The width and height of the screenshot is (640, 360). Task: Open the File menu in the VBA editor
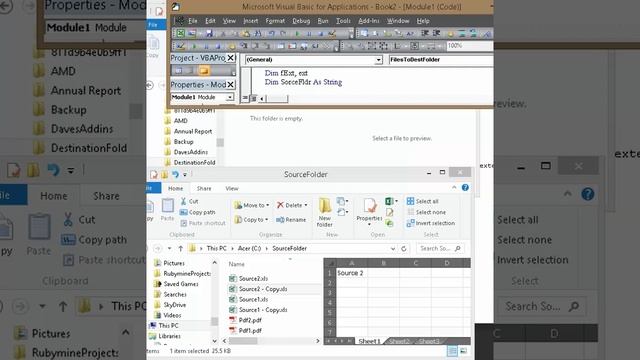[193, 21]
